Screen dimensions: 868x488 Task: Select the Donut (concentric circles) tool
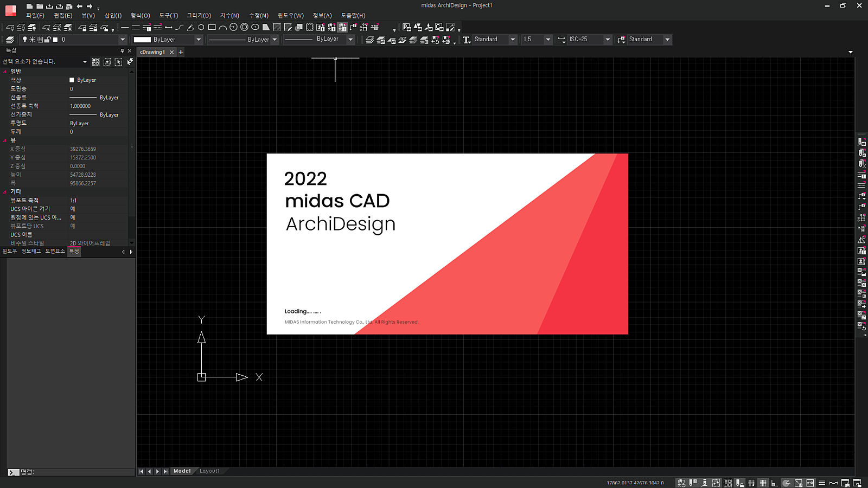(x=245, y=27)
